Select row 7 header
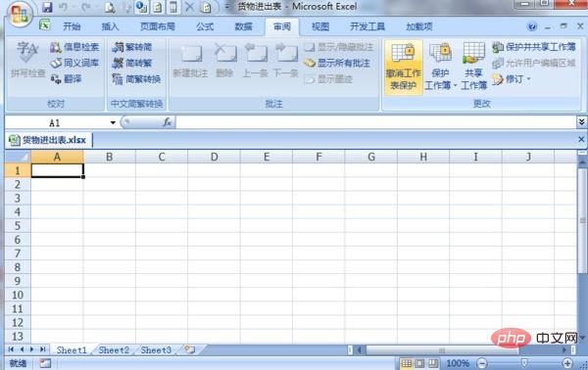The height and width of the screenshot is (370, 588). 18,254
